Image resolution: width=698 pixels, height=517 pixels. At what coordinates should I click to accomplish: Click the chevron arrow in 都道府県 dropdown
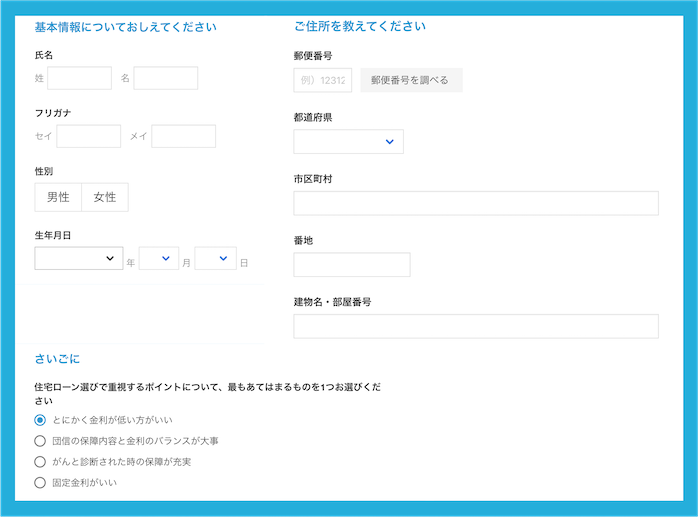pyautogui.click(x=390, y=142)
